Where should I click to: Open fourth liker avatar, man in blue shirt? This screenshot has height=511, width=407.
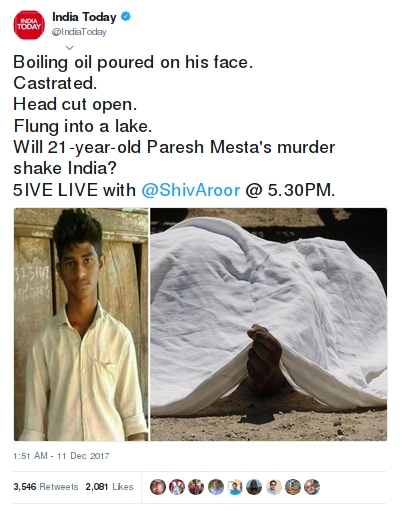point(216,487)
